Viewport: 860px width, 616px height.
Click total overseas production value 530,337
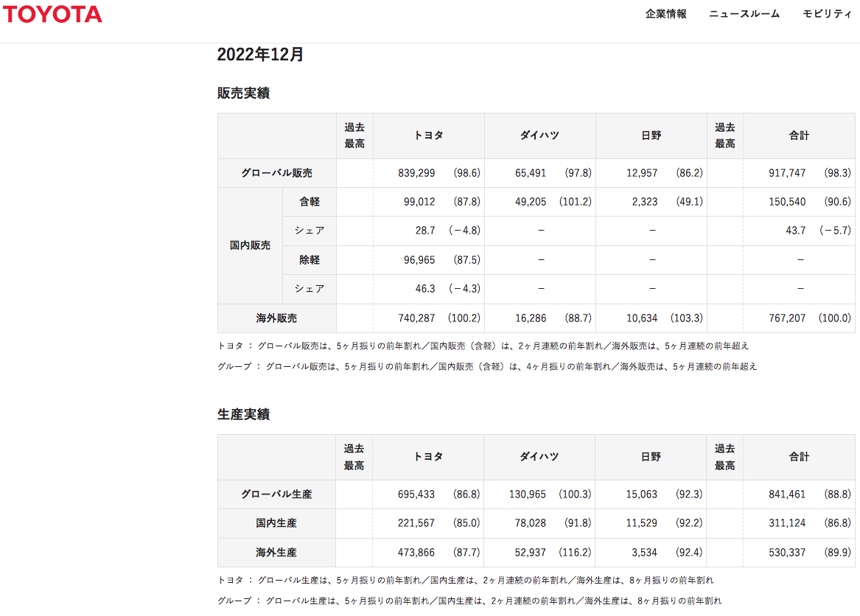coord(787,553)
